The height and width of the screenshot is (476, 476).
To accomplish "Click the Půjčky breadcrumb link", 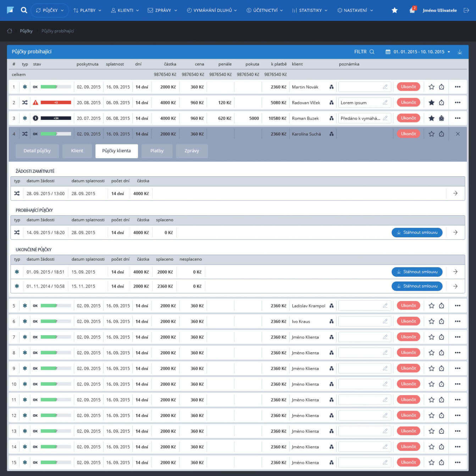I will (x=26, y=31).
